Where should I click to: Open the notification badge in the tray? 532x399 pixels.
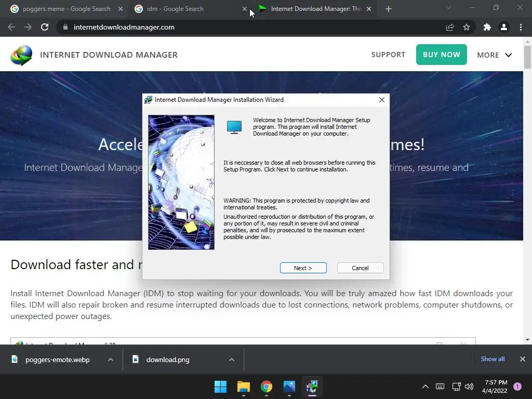tap(517, 387)
